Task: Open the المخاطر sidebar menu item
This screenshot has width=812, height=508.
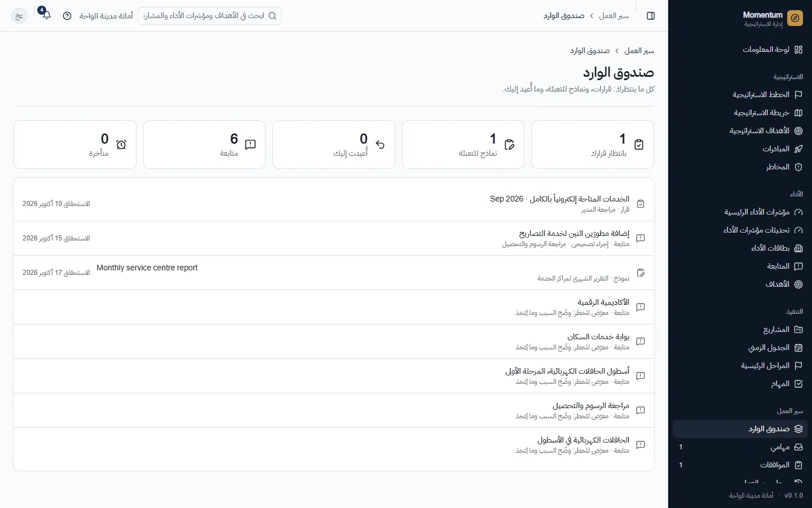Action: click(740, 167)
